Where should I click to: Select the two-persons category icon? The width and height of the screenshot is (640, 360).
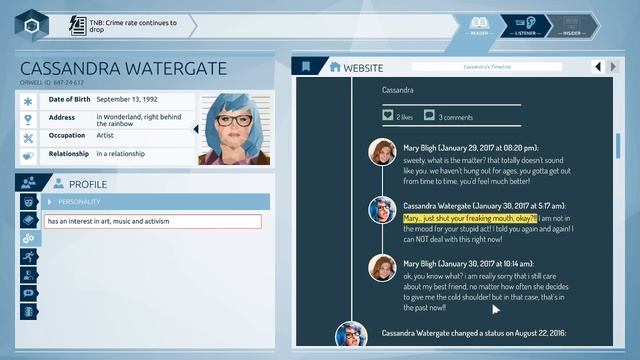click(29, 275)
